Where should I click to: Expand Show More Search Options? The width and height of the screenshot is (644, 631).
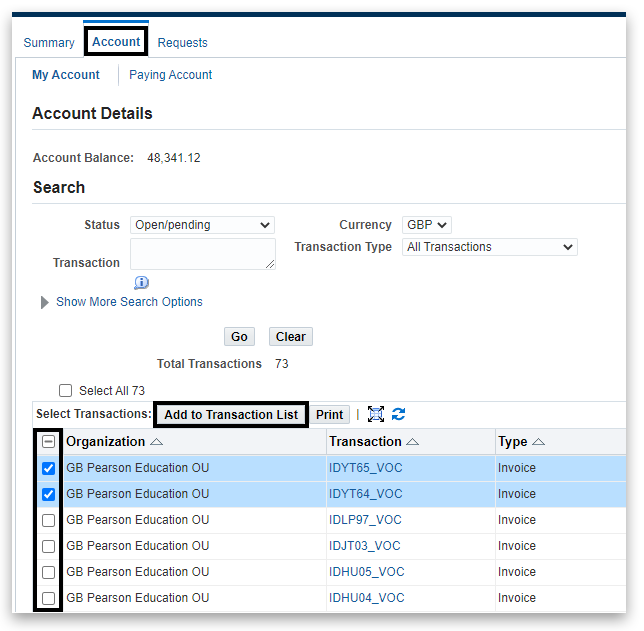click(128, 302)
